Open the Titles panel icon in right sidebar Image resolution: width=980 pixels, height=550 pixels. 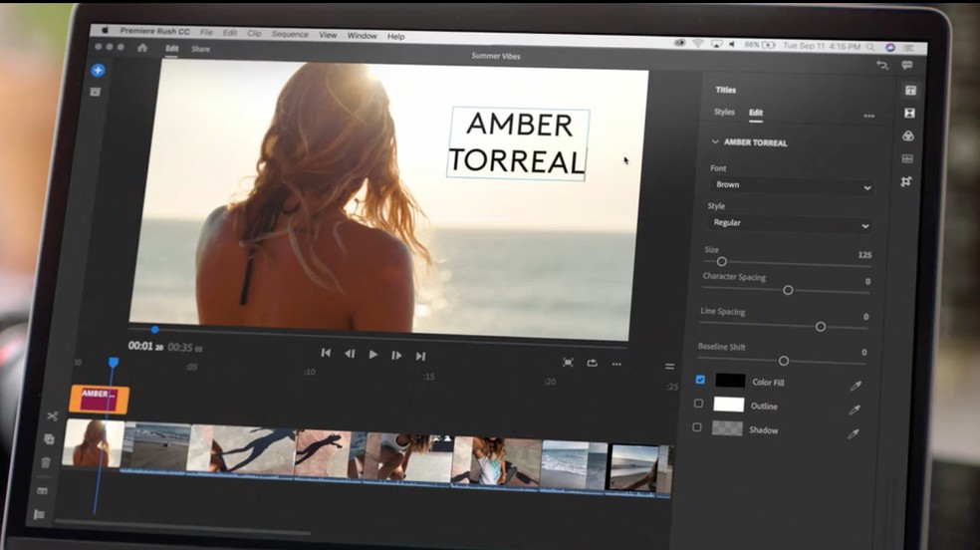(910, 91)
